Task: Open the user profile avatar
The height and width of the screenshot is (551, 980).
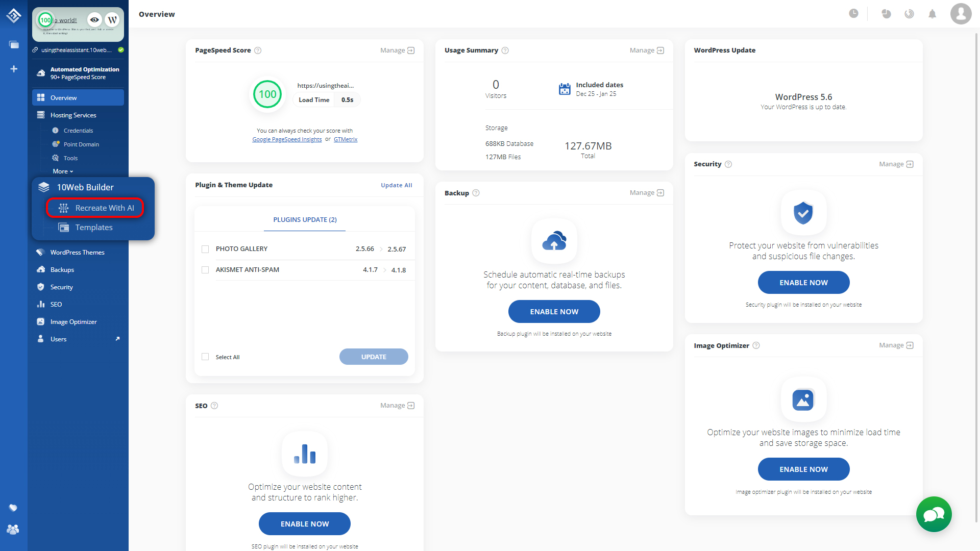Action: coord(961,14)
